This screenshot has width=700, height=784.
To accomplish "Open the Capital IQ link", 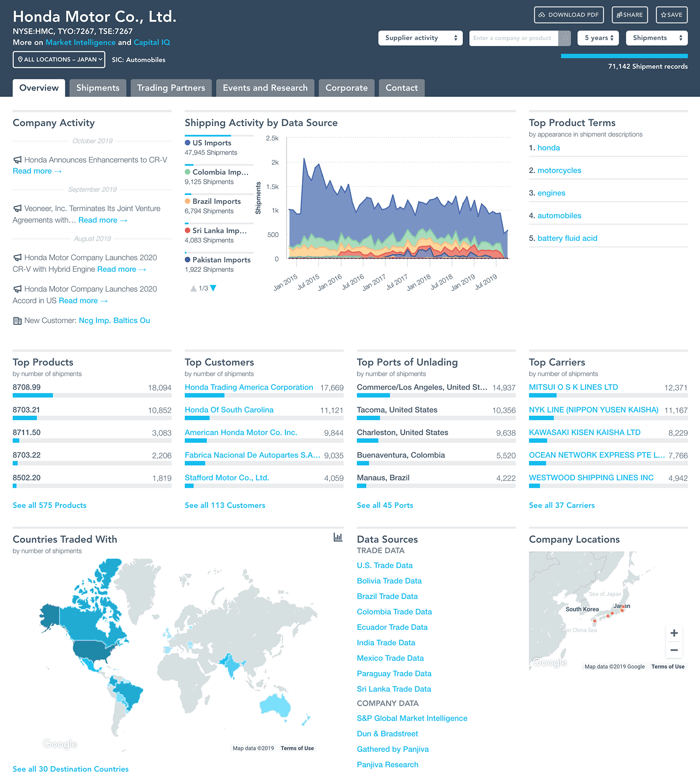I will click(152, 42).
